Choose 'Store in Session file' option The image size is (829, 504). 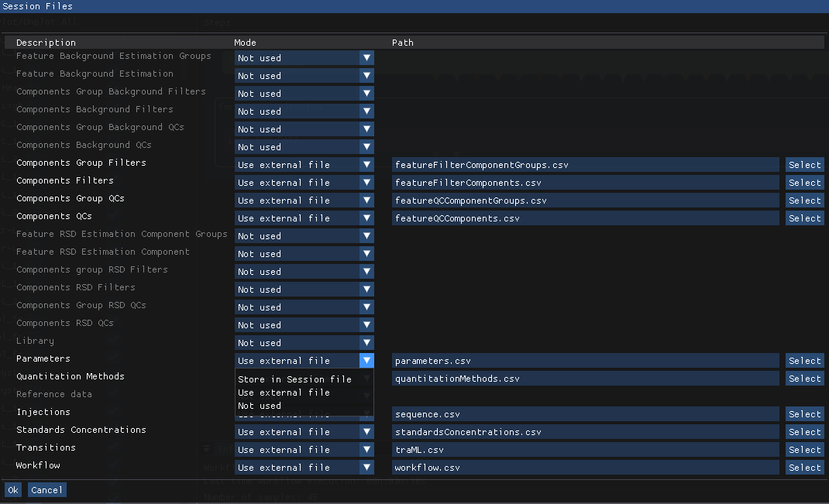(294, 379)
